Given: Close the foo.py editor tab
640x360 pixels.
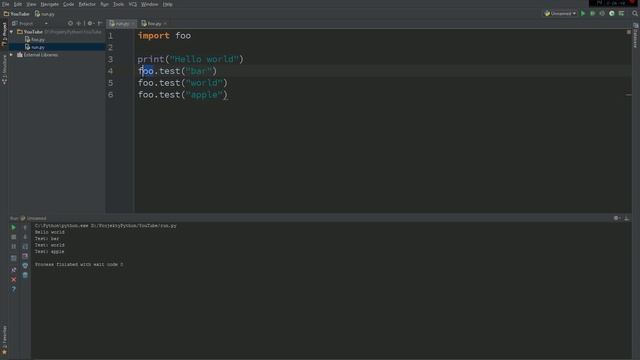Looking at the screenshot, I should click(x=165, y=24).
